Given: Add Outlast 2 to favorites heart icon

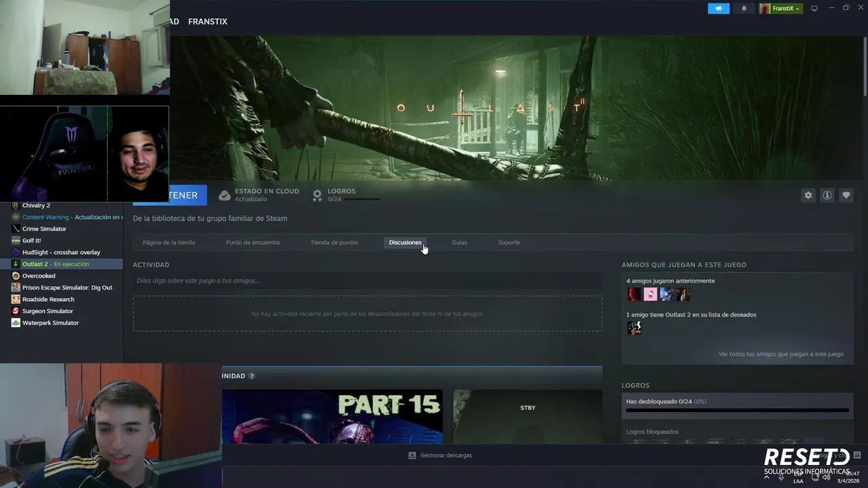Looking at the screenshot, I should [846, 195].
